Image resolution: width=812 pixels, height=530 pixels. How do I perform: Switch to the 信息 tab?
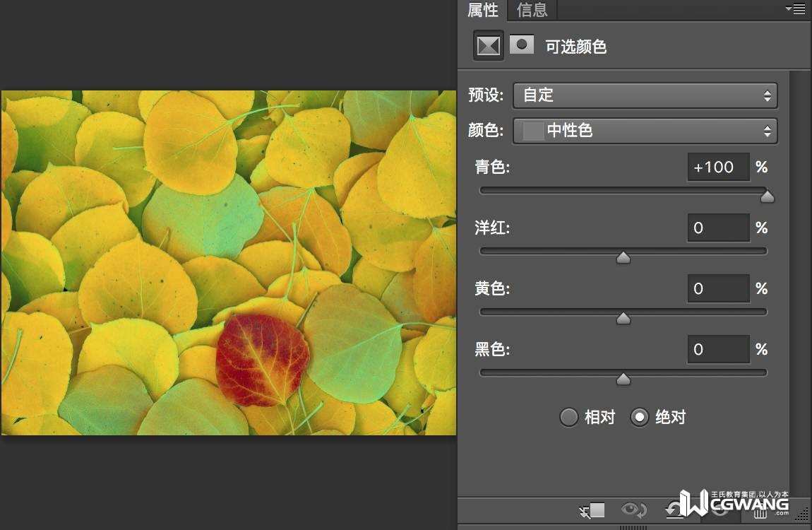(532, 10)
